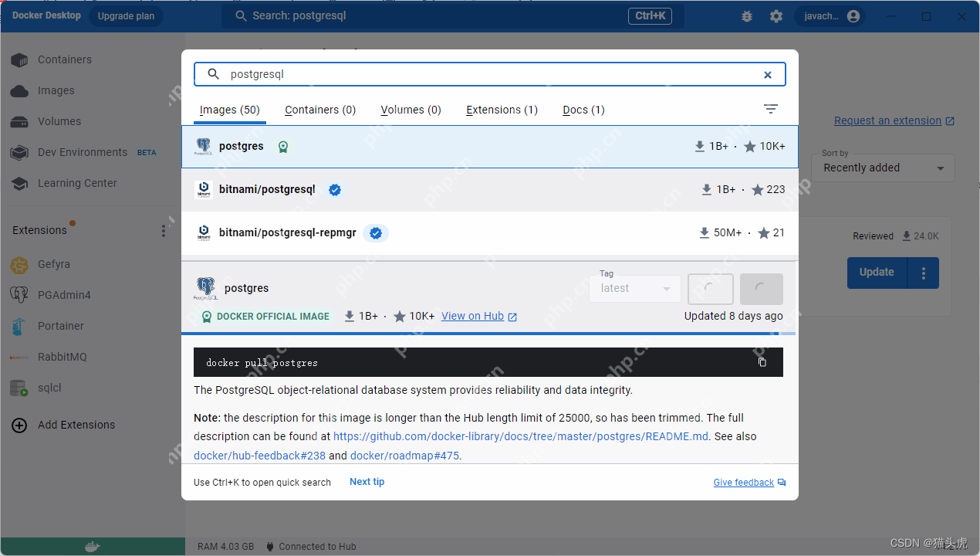Click the top Search: postgresql bar

point(453,16)
